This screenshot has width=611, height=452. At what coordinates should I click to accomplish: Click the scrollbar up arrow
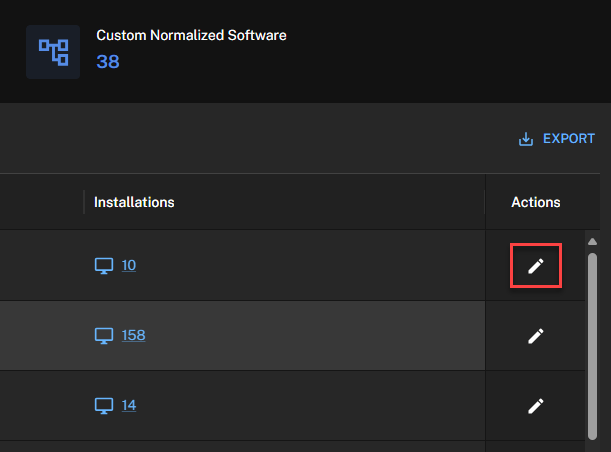592,242
